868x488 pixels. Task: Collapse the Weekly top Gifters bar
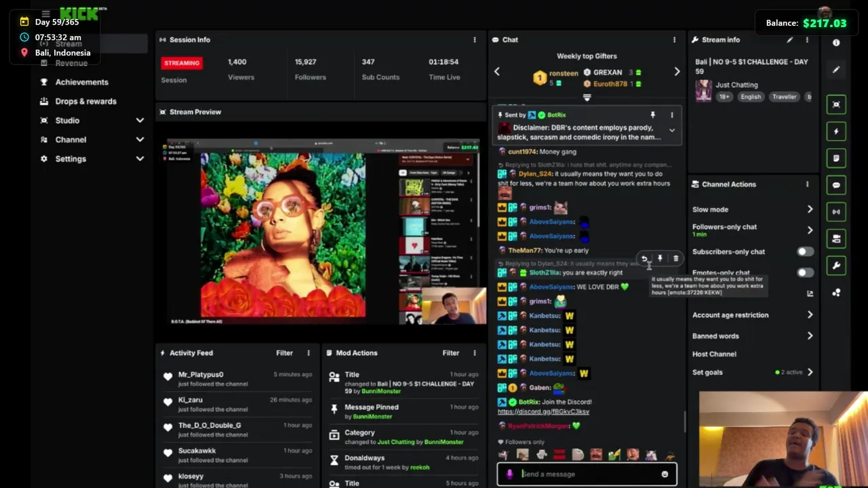(587, 98)
